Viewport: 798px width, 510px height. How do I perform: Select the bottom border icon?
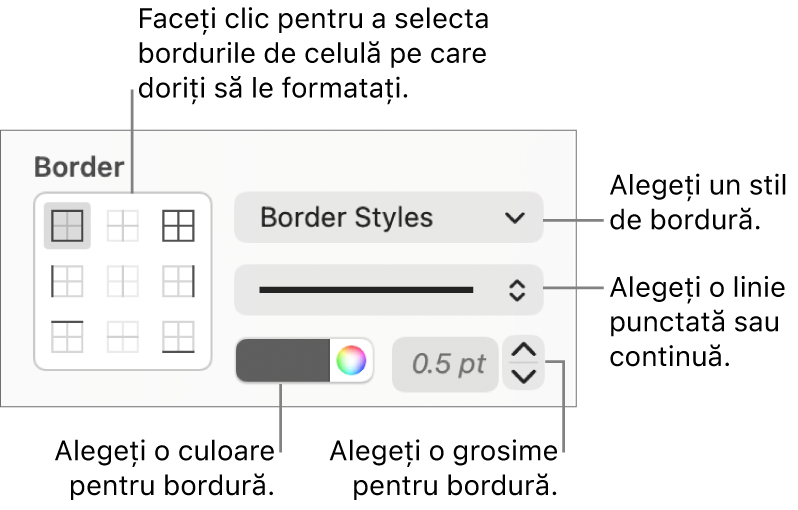coord(178,336)
